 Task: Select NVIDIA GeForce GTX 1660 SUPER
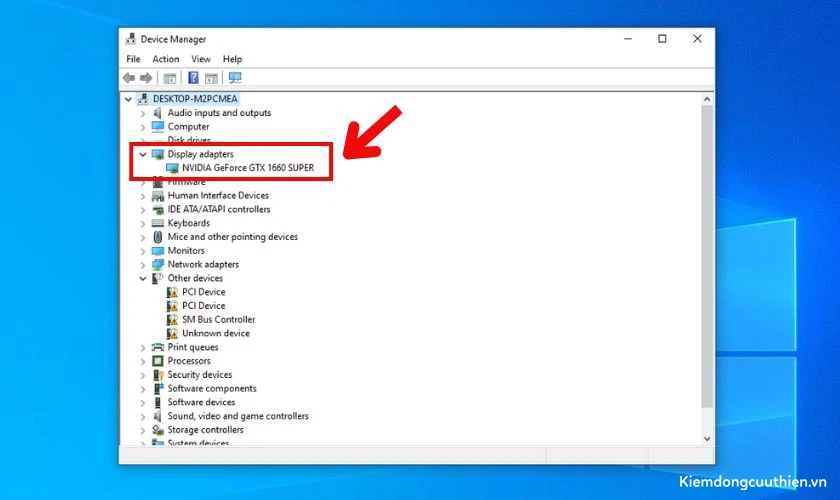coord(248,168)
